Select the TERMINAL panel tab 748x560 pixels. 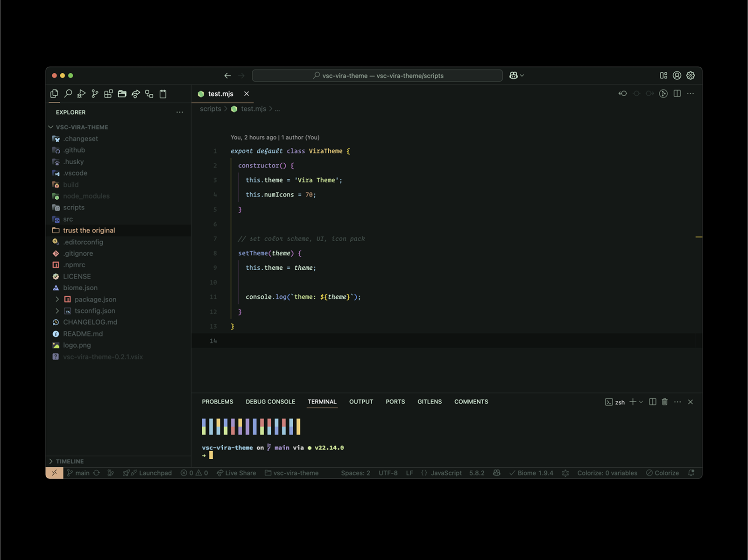322,402
